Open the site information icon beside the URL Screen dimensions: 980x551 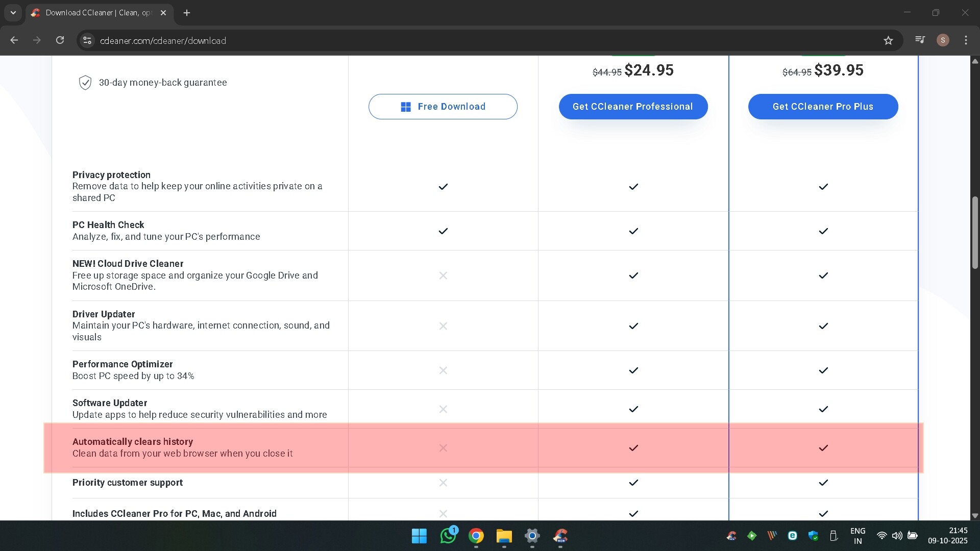(x=87, y=40)
